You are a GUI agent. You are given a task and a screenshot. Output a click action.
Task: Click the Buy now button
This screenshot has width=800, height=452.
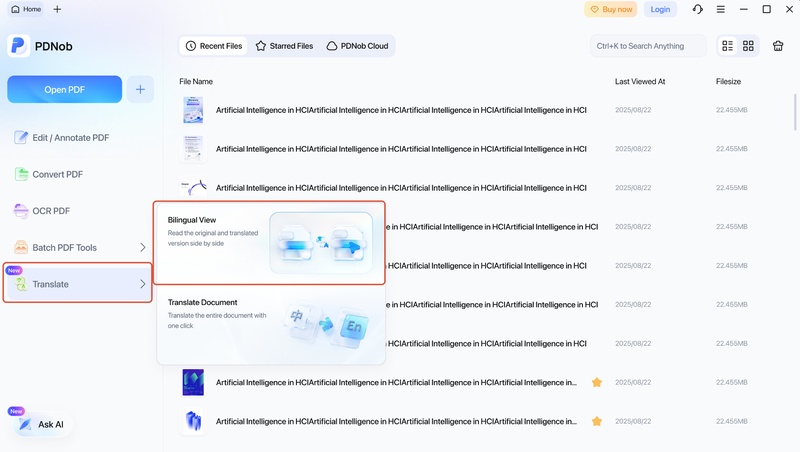tap(611, 9)
